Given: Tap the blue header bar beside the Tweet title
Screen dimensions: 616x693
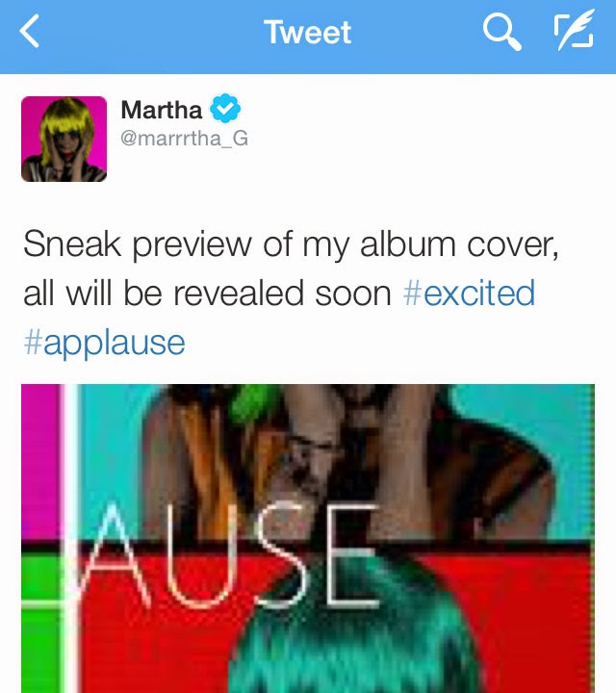Looking at the screenshot, I should (x=177, y=36).
